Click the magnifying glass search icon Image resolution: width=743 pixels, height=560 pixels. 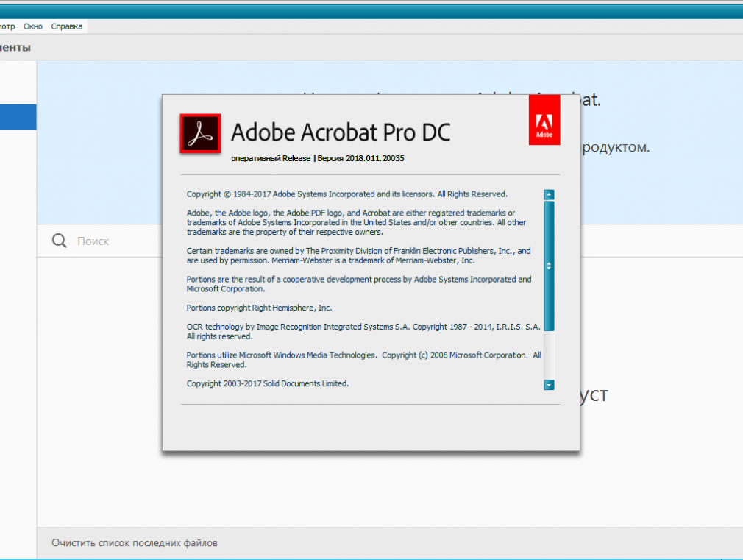pyautogui.click(x=60, y=241)
